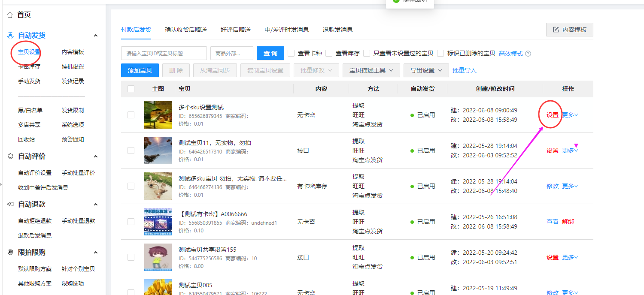Screen dimensions: 644x295
Task: Open 宝贝设置 in the sidebar
Action: tap(29, 52)
